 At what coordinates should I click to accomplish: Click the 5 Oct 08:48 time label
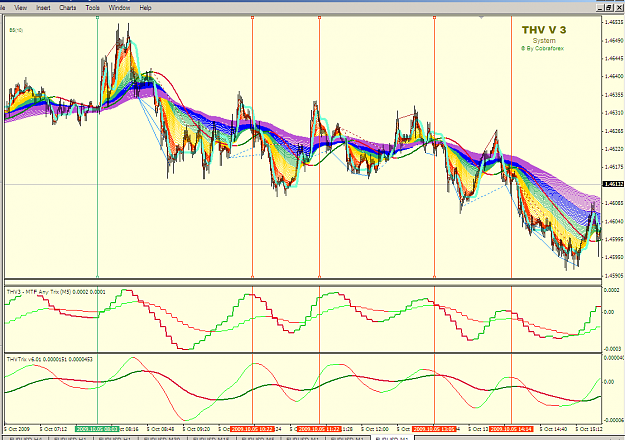(x=160, y=429)
